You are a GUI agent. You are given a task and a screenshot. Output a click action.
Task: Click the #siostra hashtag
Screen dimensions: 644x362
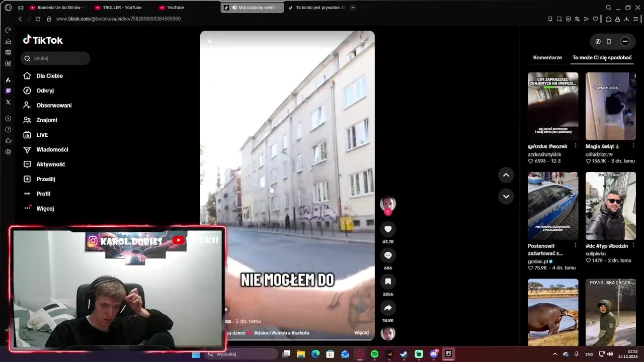coord(280,333)
